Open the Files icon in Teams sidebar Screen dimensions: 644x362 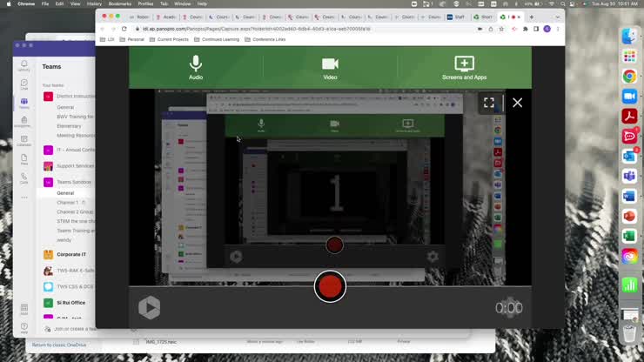(x=24, y=159)
